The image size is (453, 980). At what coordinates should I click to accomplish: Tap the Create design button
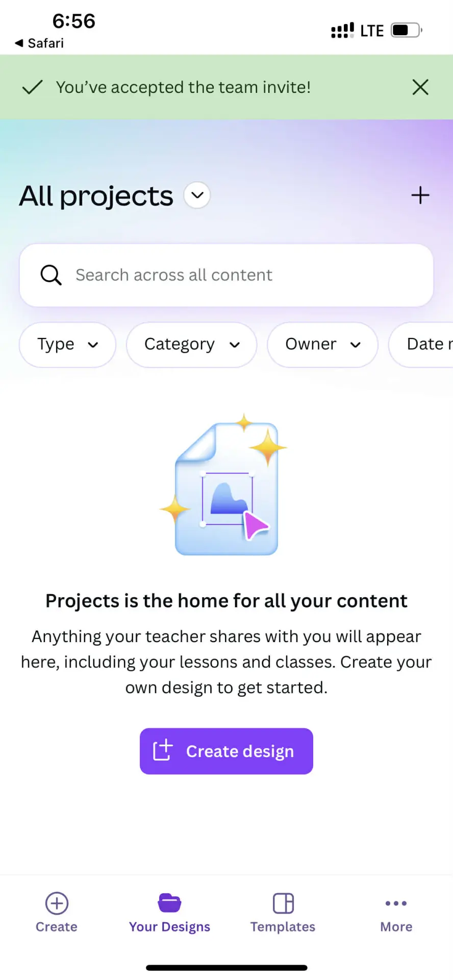click(226, 751)
